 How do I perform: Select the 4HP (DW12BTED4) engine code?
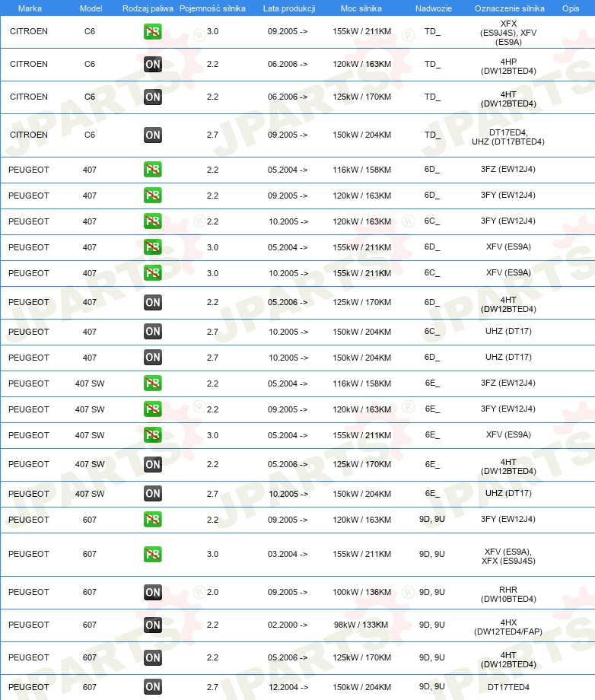click(x=508, y=66)
